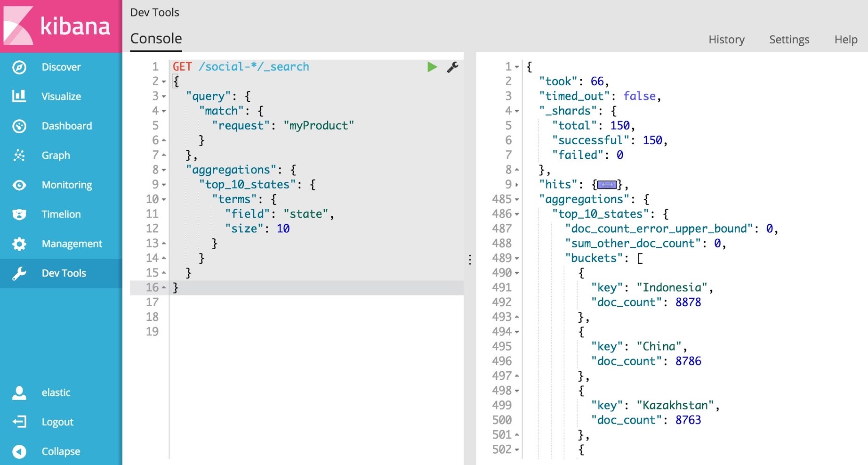This screenshot has height=465, width=868.
Task: Open Visualize bar chart icon
Action: coord(19,96)
